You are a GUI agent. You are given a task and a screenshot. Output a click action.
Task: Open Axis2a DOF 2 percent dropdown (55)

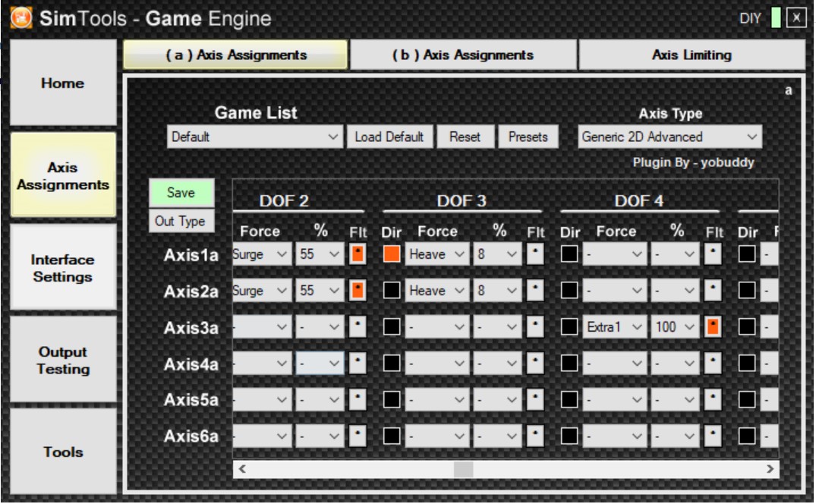(320, 291)
